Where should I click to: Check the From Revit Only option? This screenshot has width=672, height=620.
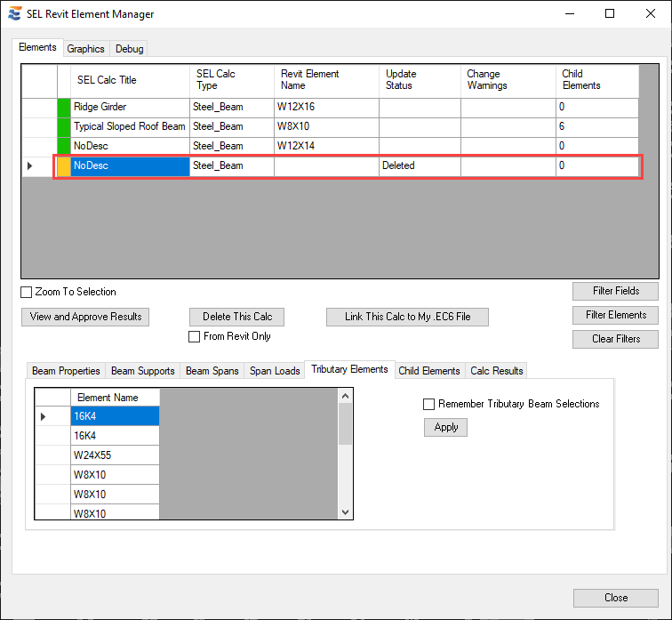click(194, 336)
